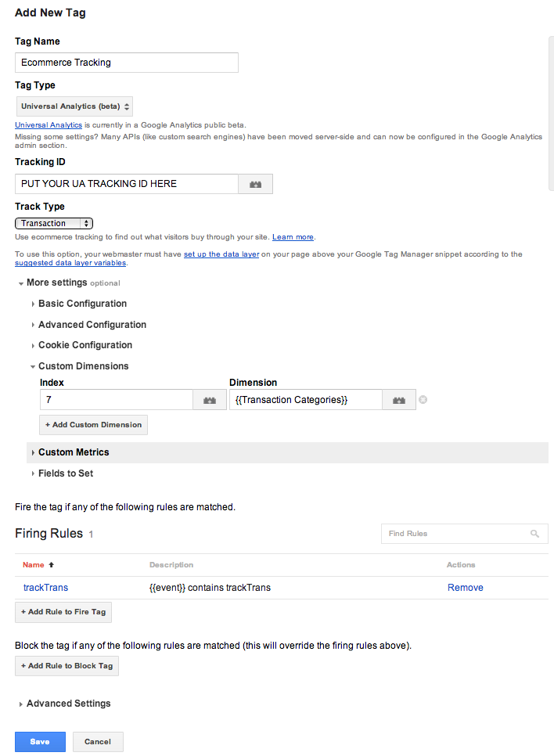Click the macro icon next to Index field
Screen dimensions: 554x756
point(210,400)
